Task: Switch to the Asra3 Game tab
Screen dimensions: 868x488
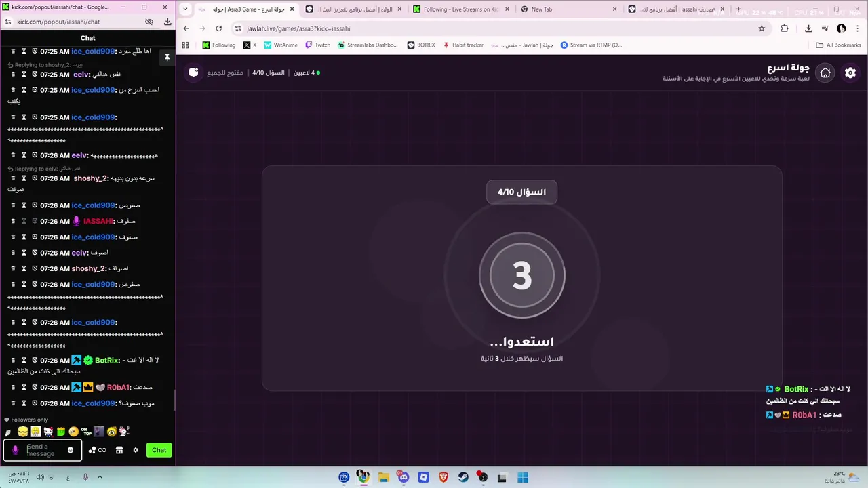Action: (245, 9)
